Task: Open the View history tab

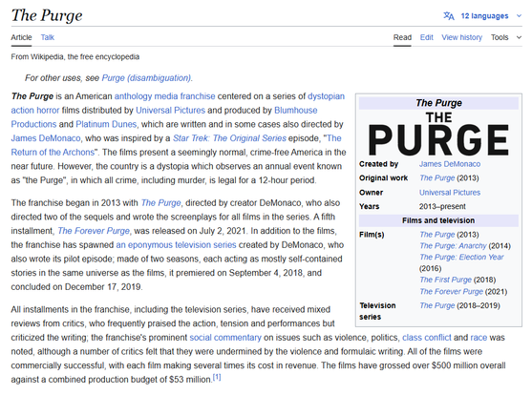Action: click(461, 37)
